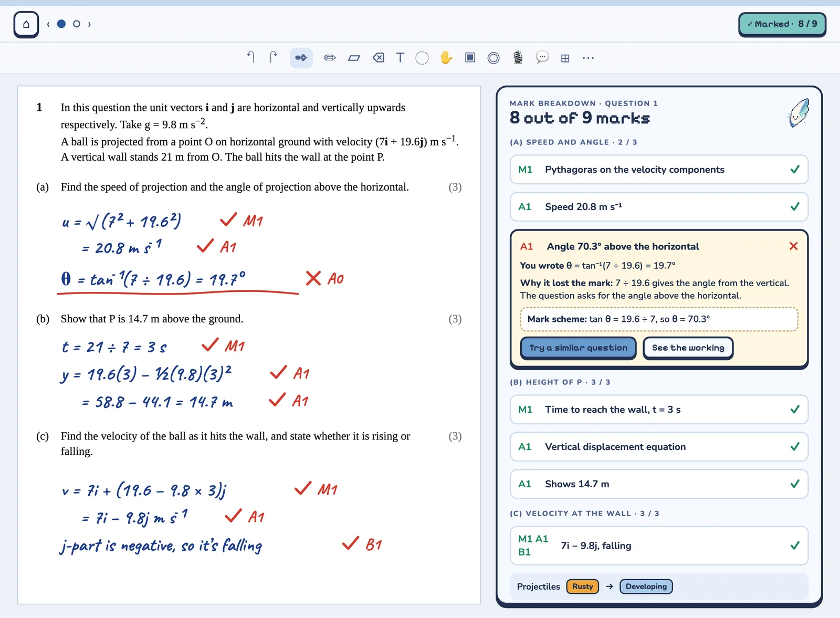Redo the last action

(x=274, y=57)
